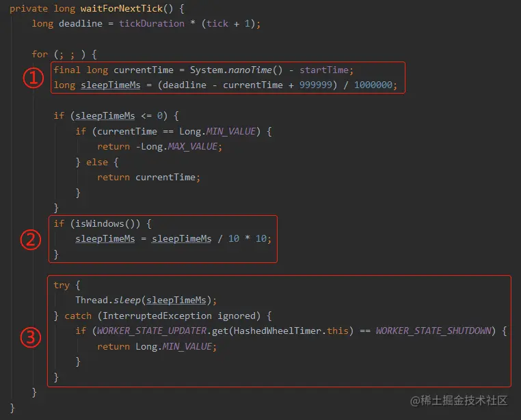Click InterruptedException in catch clause

click(157, 316)
